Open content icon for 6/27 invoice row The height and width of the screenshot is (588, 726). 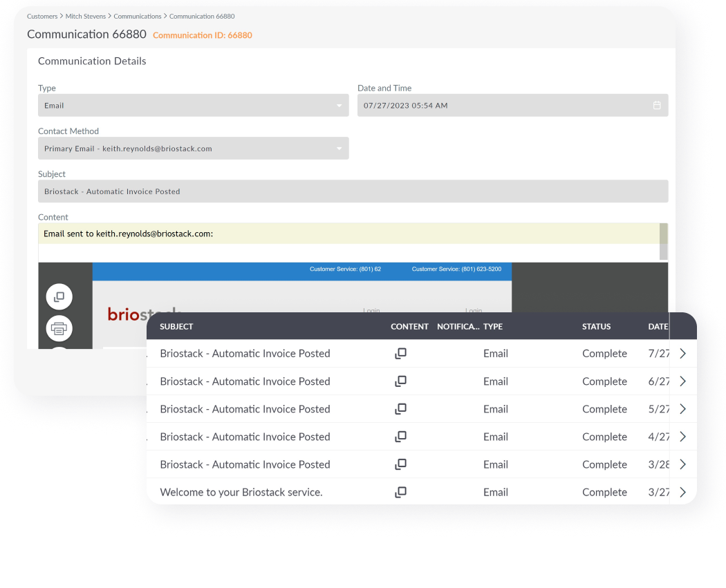400,381
